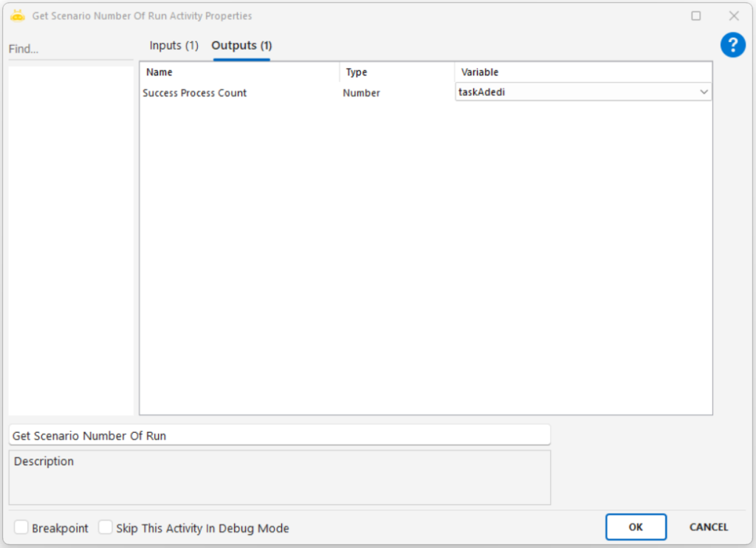Viewport: 756px width, 548px height.
Task: Focus the Find search field
Action: [70, 49]
